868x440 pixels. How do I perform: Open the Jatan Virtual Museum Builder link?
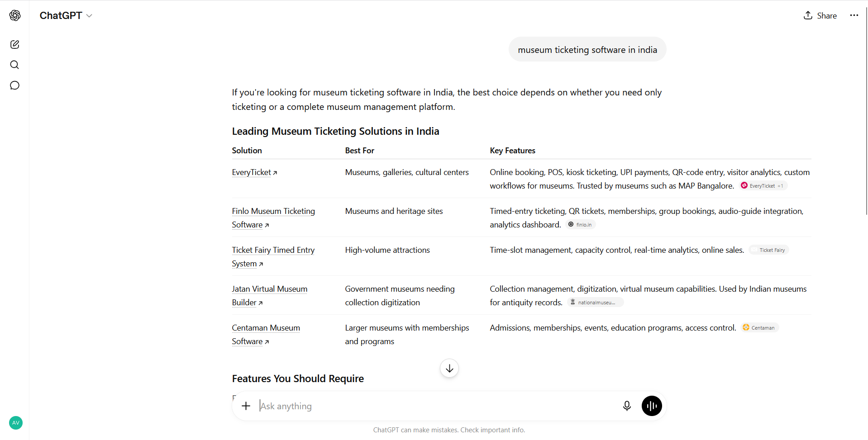click(270, 296)
